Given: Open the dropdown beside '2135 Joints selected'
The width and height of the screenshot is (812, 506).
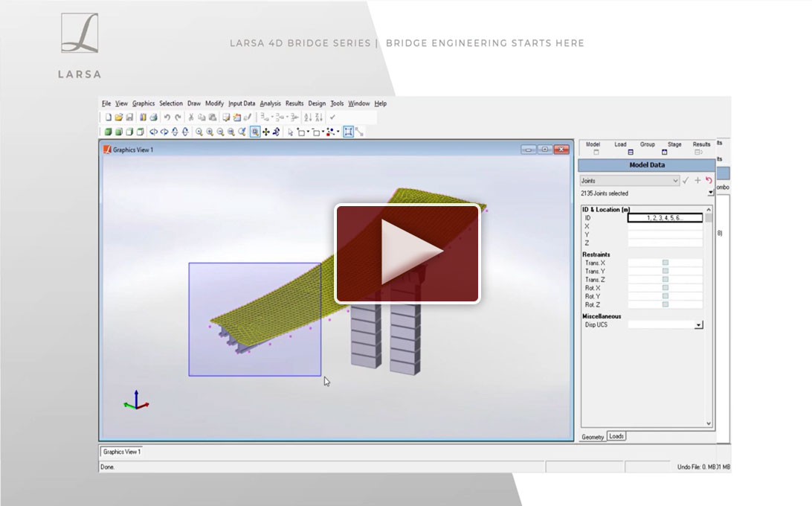Looking at the screenshot, I should coord(711,193).
